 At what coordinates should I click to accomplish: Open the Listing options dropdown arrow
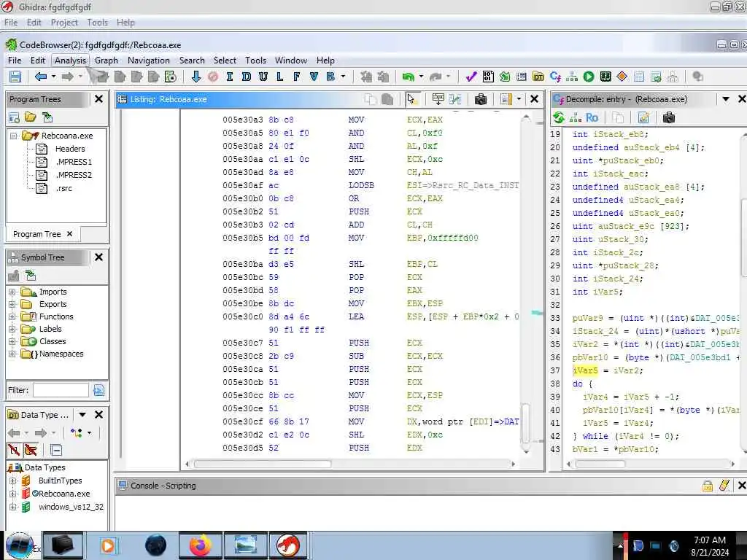click(x=519, y=99)
